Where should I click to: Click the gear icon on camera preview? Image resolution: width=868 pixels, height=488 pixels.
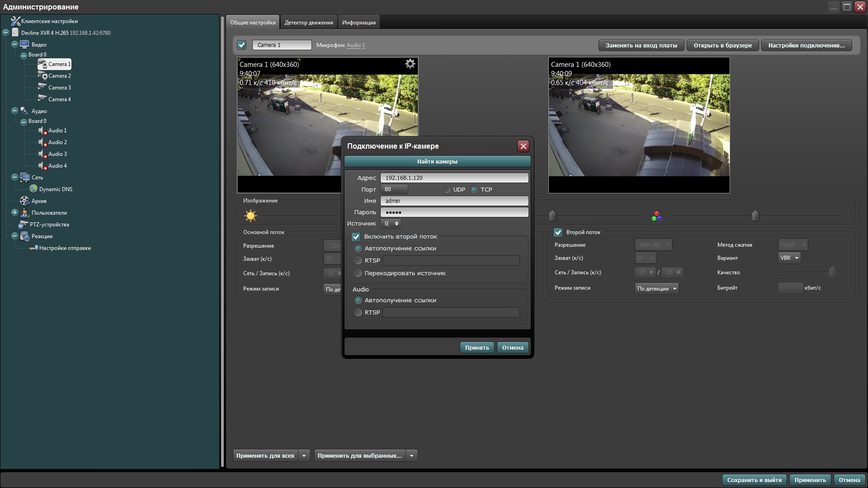[x=410, y=64]
